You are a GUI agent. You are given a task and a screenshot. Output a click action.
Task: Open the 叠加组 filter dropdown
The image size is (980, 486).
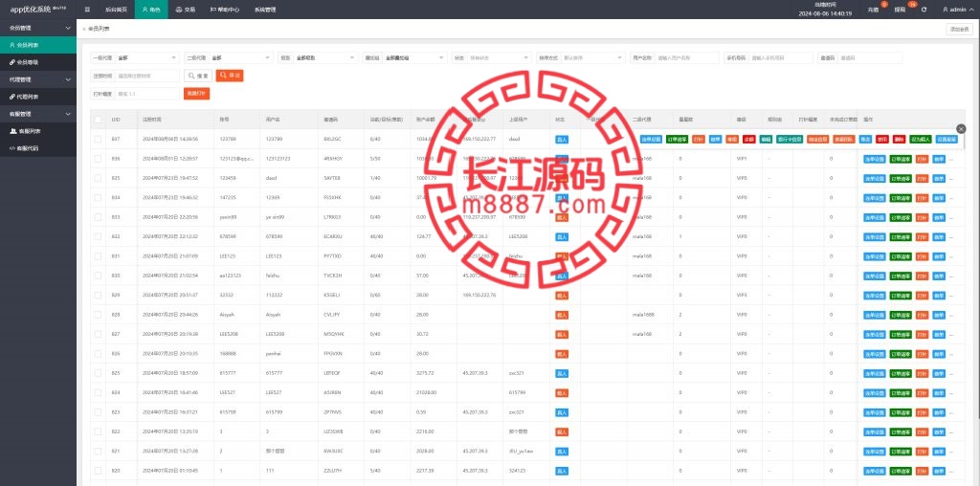414,57
